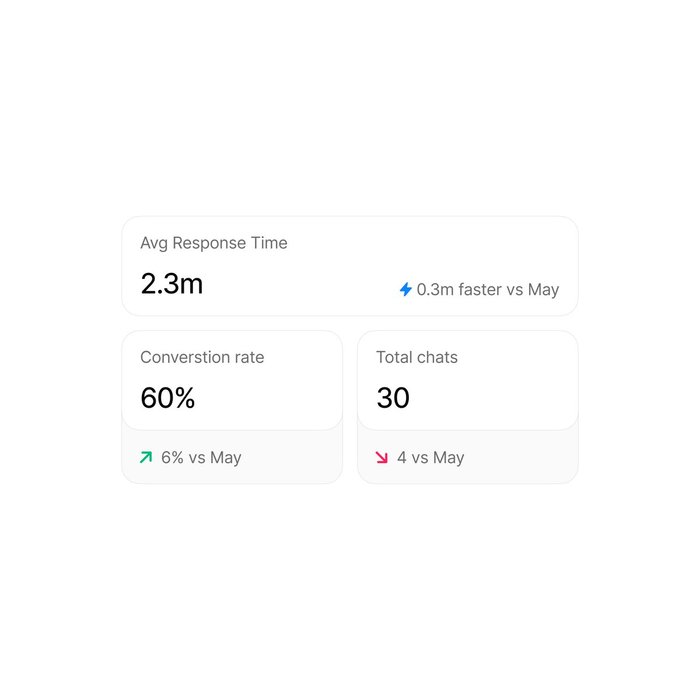Screen dimensions: 700x700
Task: Click the 2.3m response time value
Action: click(x=171, y=284)
